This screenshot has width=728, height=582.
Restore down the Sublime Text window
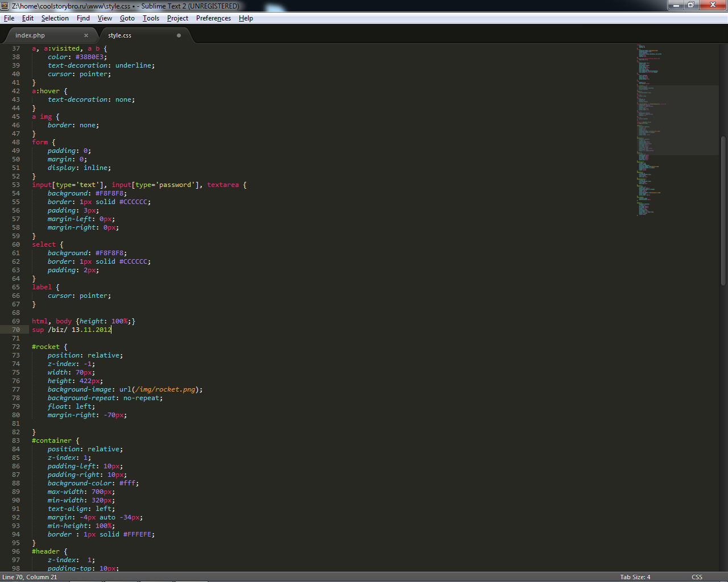click(690, 5)
